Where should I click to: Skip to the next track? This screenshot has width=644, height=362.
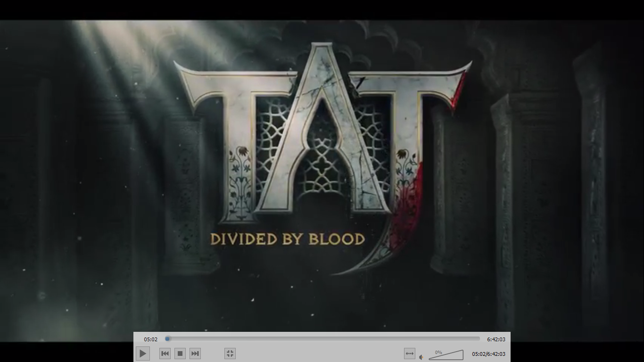tap(195, 354)
